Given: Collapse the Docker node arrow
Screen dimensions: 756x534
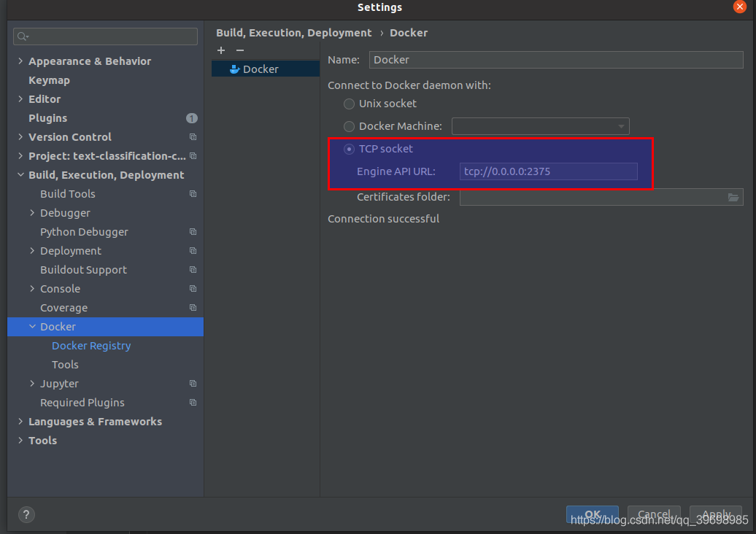Looking at the screenshot, I should click(x=32, y=326).
